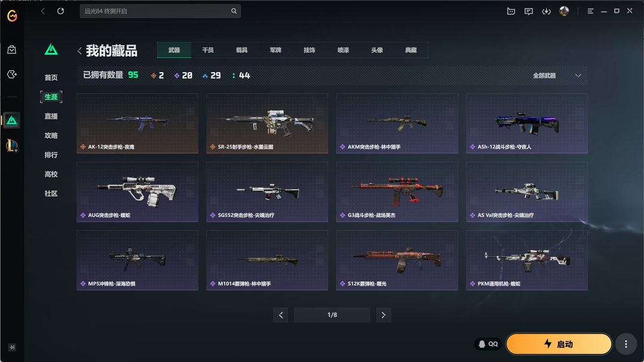644x362 pixels.
Task: Click the refresh page icon
Action: tap(60, 11)
